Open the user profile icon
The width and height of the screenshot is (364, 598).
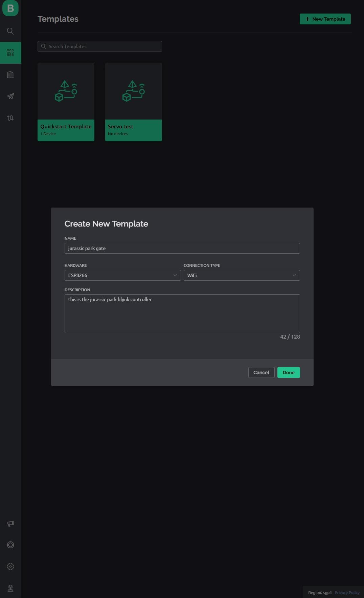click(10, 588)
